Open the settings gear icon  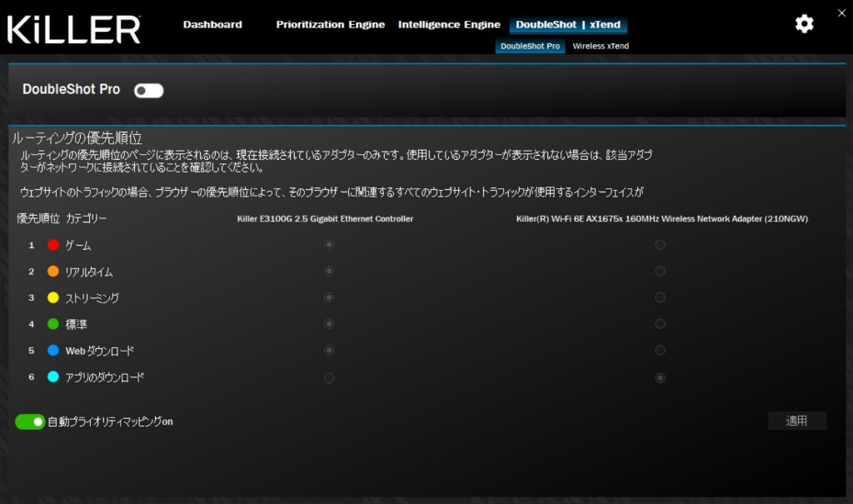[x=804, y=24]
